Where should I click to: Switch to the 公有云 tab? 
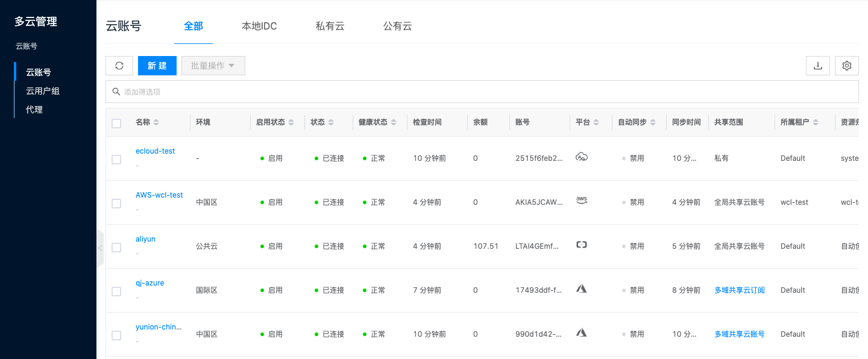click(x=397, y=26)
